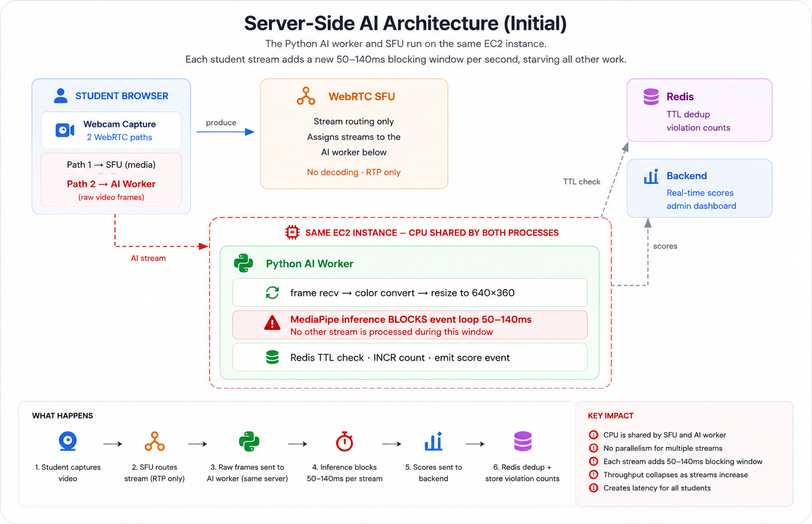The height and width of the screenshot is (524, 812).
Task: Click Path 2 → AI Worker text
Action: (x=111, y=184)
